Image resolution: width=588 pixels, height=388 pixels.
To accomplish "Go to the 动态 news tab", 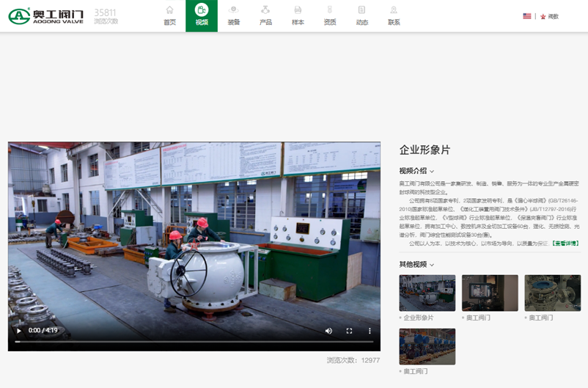I will click(x=361, y=15).
